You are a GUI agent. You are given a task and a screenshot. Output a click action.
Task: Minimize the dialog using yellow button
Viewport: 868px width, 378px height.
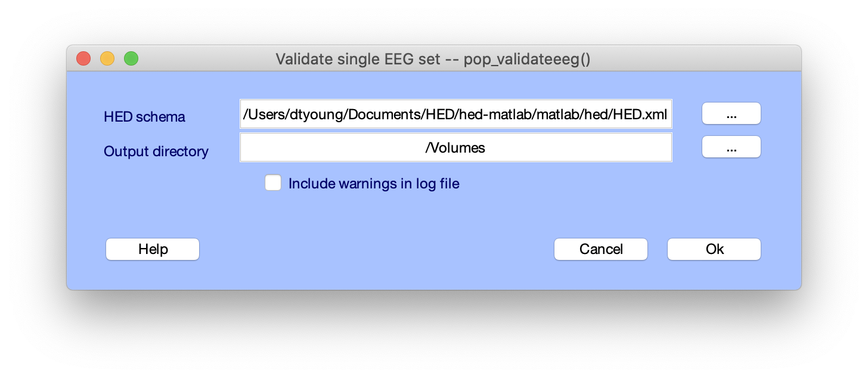[x=107, y=58]
